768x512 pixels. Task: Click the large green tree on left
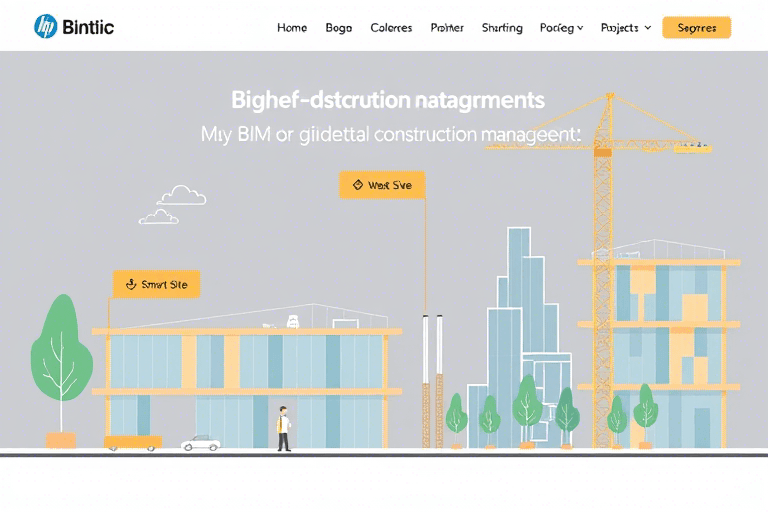tap(61, 355)
